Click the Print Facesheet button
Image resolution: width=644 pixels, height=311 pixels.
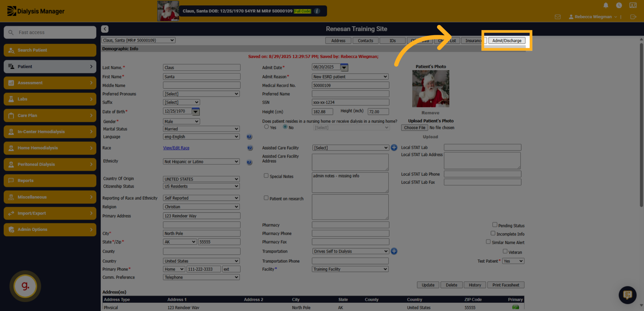pos(506,285)
